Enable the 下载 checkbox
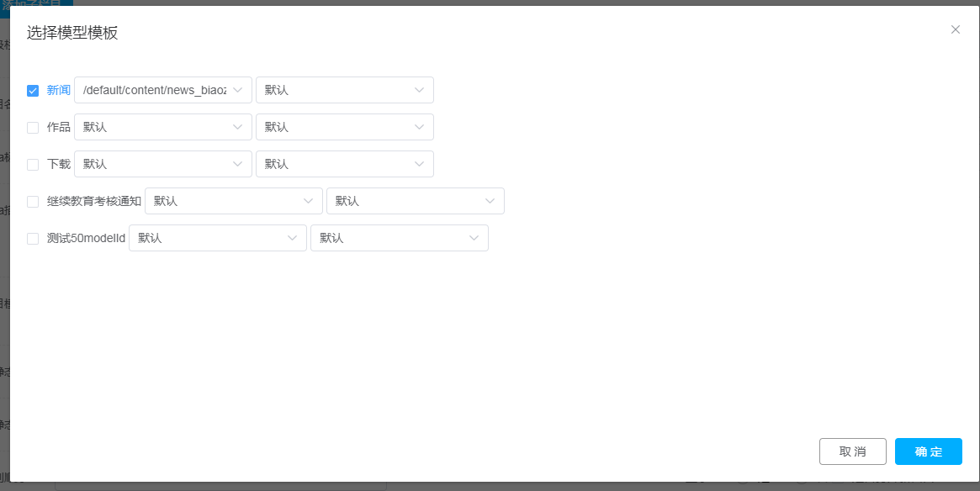The image size is (980, 491). pyautogui.click(x=33, y=165)
